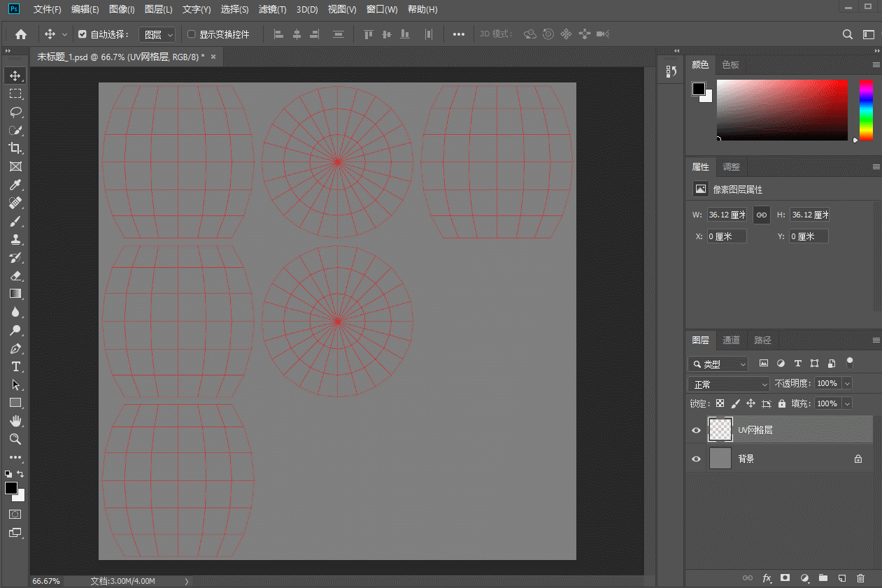Hide the UV网格层 layer
Image resolution: width=882 pixels, height=588 pixels.
tap(696, 431)
